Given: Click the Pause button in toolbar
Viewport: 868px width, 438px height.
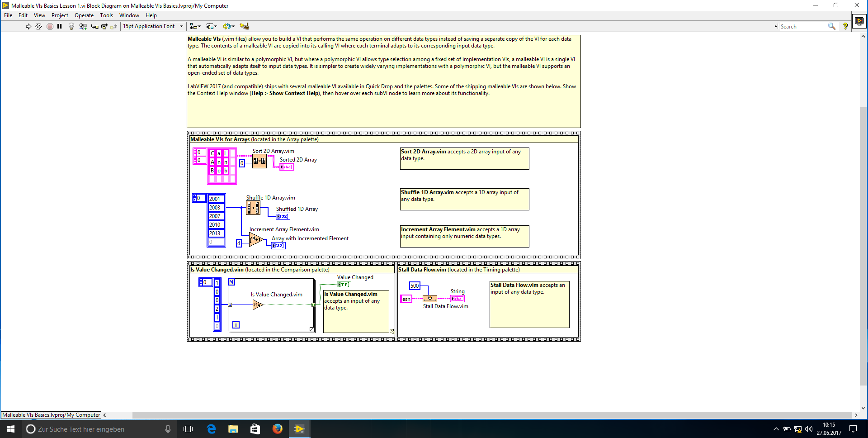Looking at the screenshot, I should click(x=60, y=27).
